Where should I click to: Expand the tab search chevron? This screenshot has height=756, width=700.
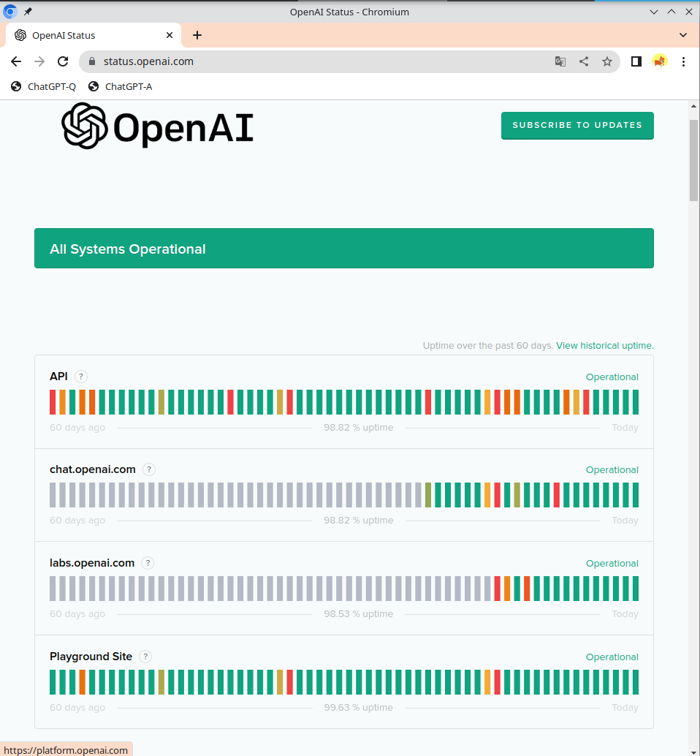(683, 35)
